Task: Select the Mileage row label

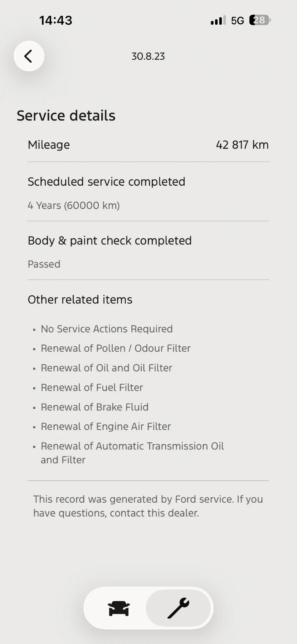Action: [x=49, y=145]
